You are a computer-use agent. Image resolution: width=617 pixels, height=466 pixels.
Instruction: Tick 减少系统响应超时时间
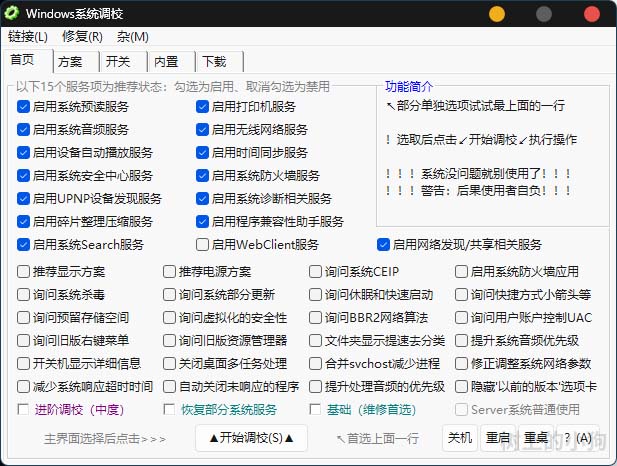tap(23, 386)
